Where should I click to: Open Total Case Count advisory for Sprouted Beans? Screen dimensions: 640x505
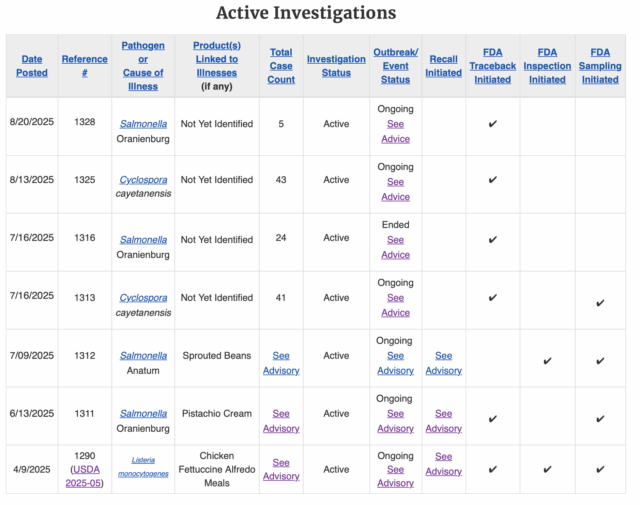(281, 363)
